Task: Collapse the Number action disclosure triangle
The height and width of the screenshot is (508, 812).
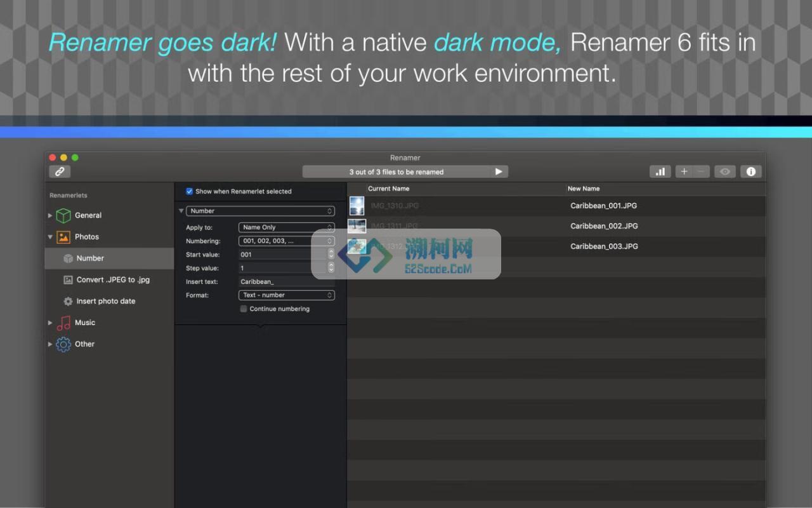Action: pos(181,211)
